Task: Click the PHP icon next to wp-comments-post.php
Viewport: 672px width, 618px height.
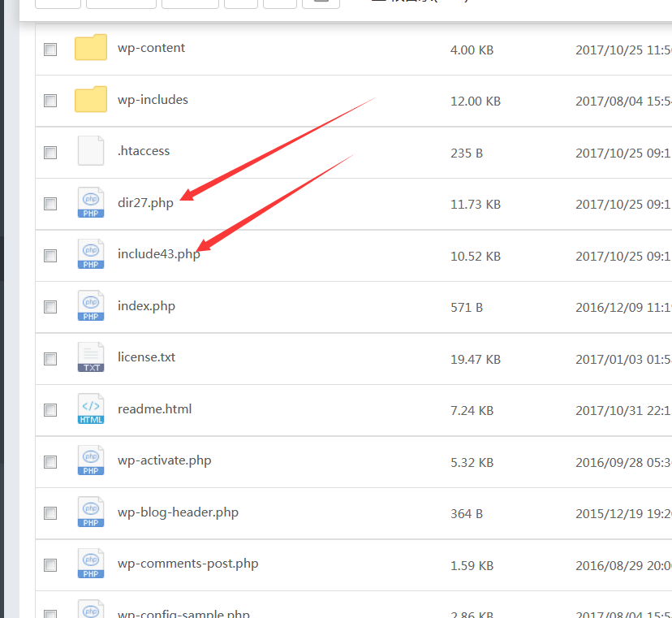Action: coord(90,563)
